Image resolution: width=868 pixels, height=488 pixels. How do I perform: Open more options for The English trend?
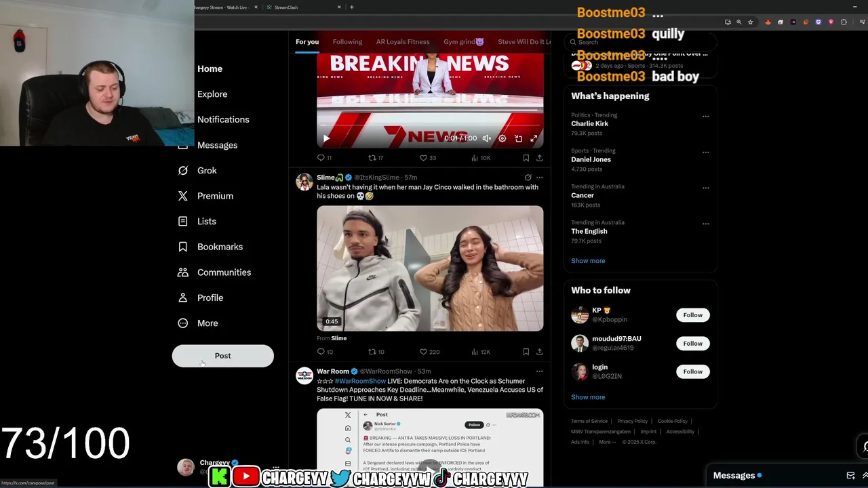click(x=706, y=224)
